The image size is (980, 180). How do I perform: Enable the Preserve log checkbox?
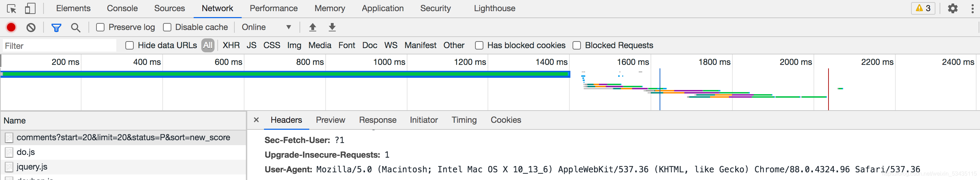tap(100, 27)
